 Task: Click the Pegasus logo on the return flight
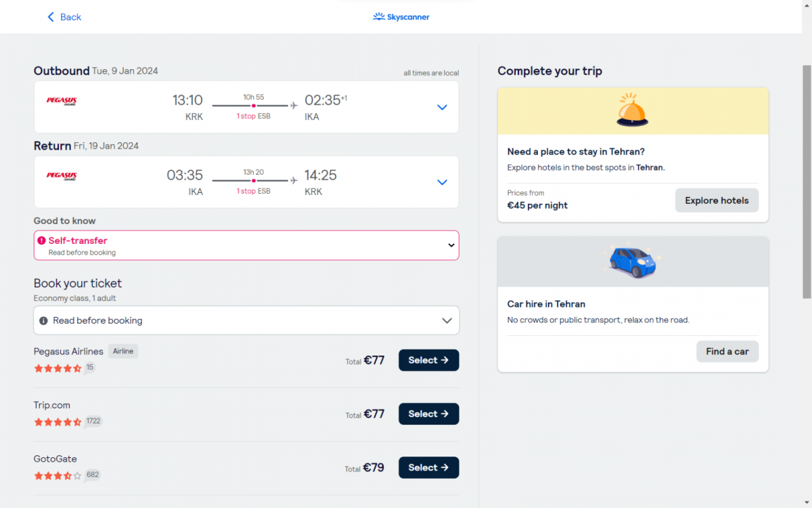[x=61, y=176]
